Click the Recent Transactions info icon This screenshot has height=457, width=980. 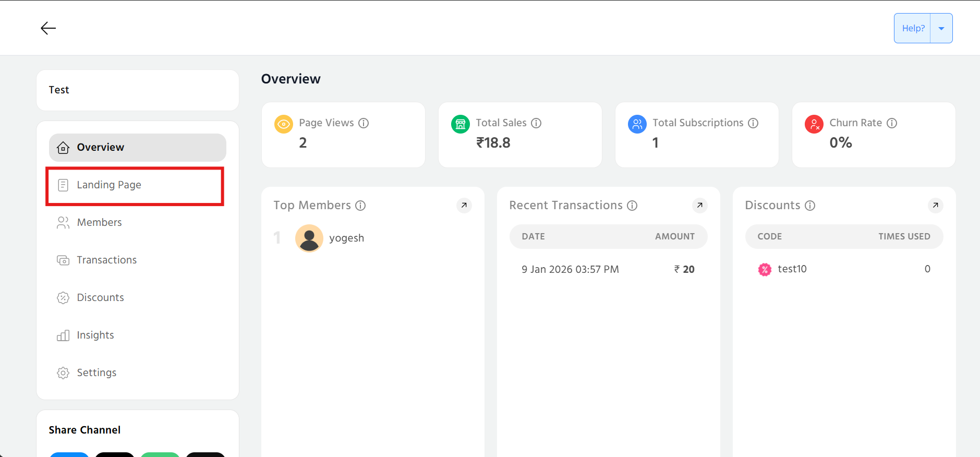632,206
